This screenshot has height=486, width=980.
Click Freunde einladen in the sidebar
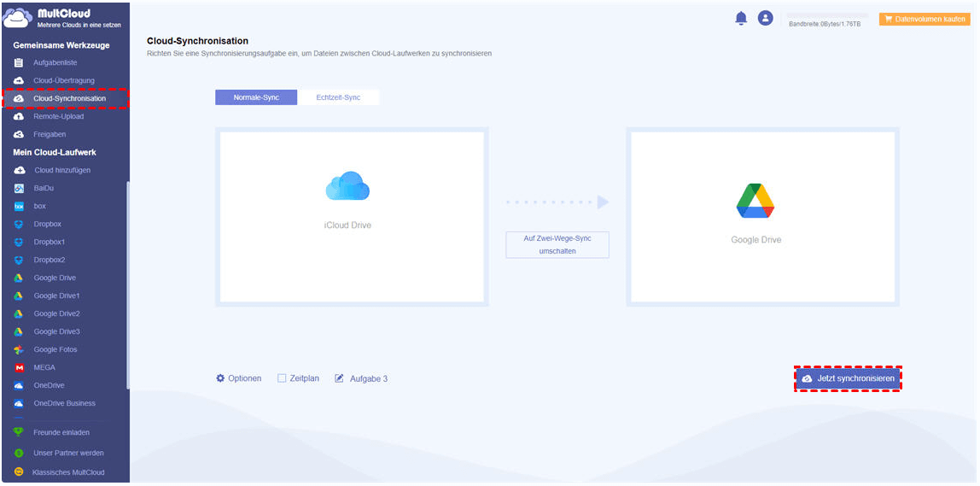[61, 432]
